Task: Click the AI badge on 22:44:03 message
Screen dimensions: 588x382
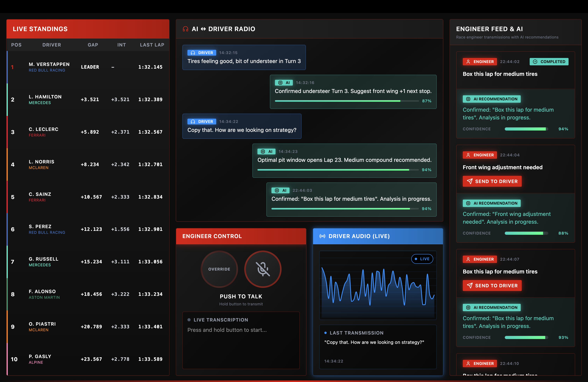Action: coord(280,190)
